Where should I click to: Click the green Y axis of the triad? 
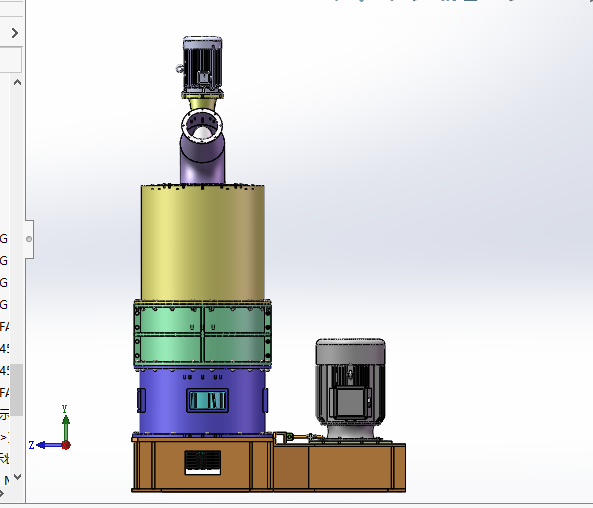(x=66, y=426)
